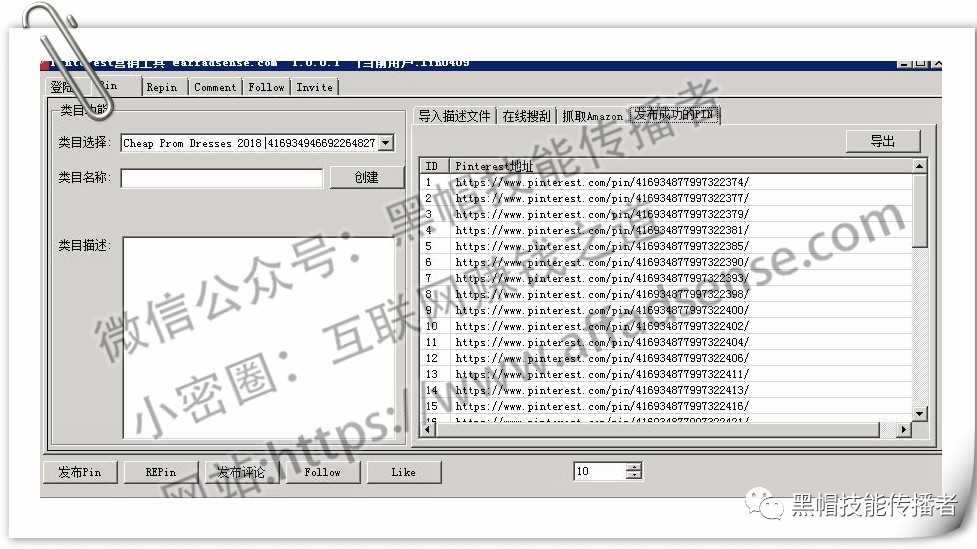
Task: Click the 创建 button
Action: (366, 178)
